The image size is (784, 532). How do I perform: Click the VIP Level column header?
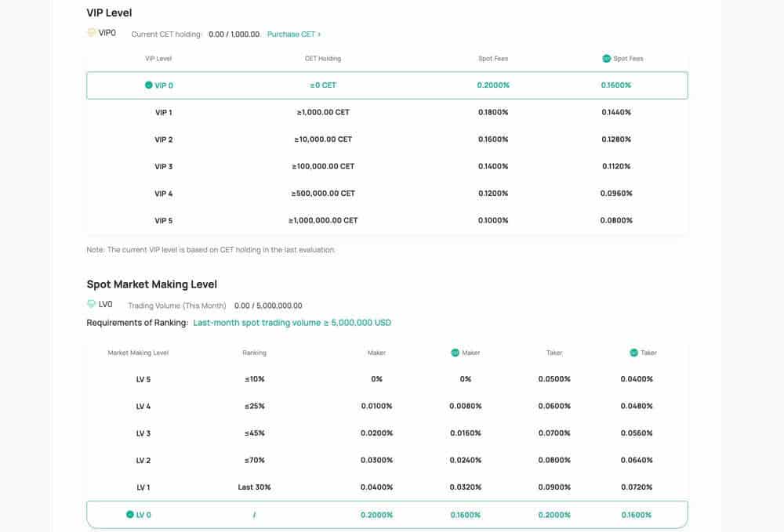pos(158,59)
